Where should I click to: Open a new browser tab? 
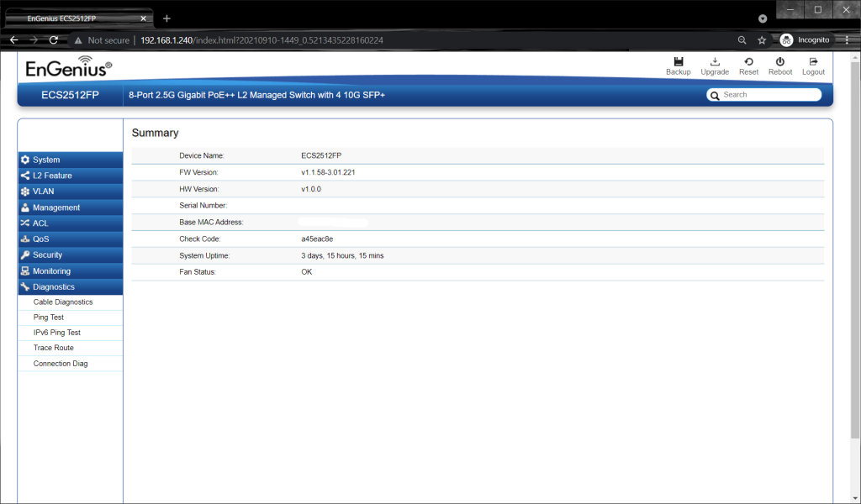click(x=167, y=18)
